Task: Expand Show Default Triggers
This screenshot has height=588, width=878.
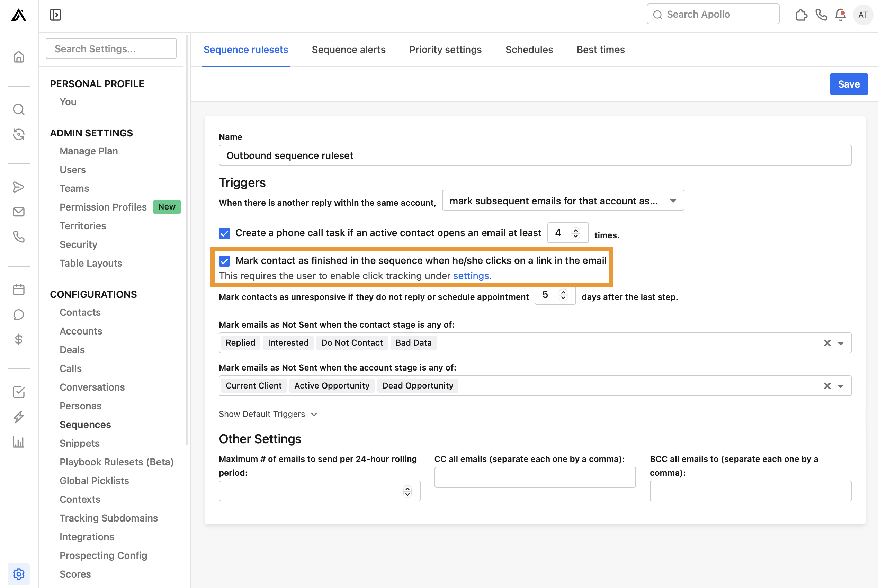Action: 268,414
